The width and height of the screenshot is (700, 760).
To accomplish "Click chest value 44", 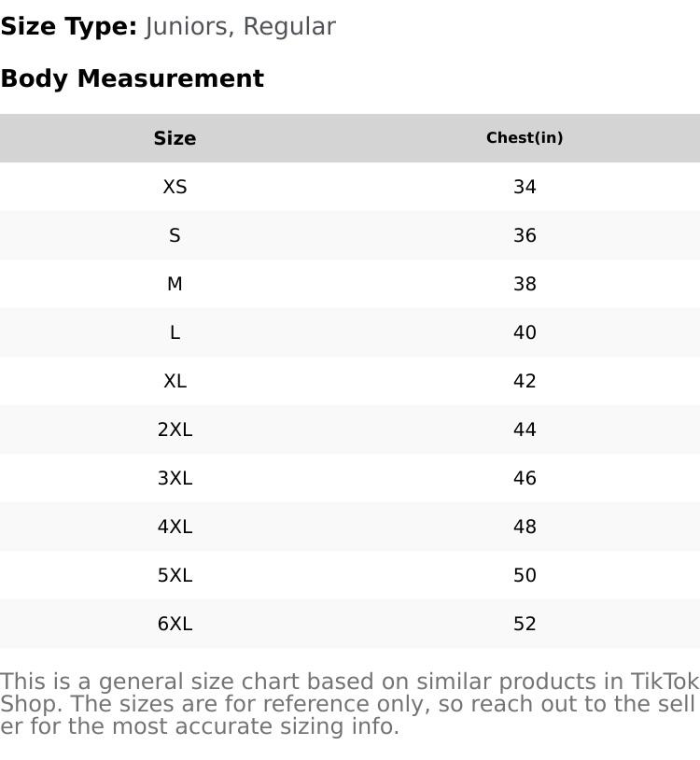I will (x=525, y=429).
